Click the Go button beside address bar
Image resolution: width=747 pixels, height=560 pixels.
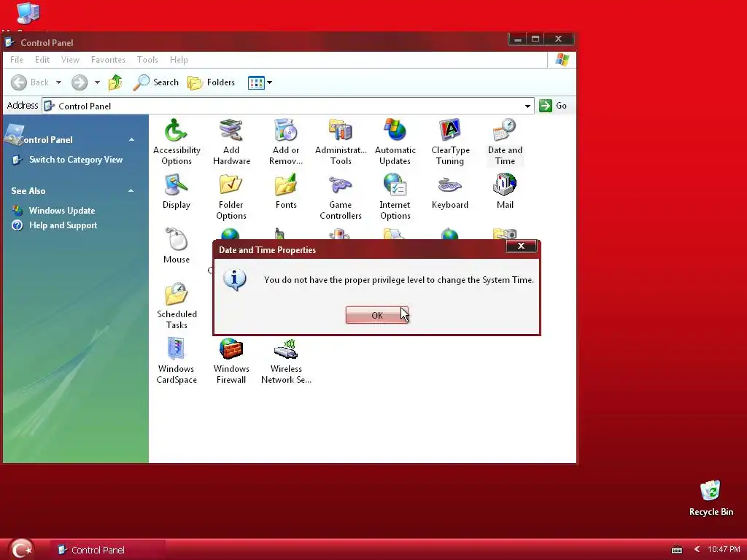coord(553,106)
